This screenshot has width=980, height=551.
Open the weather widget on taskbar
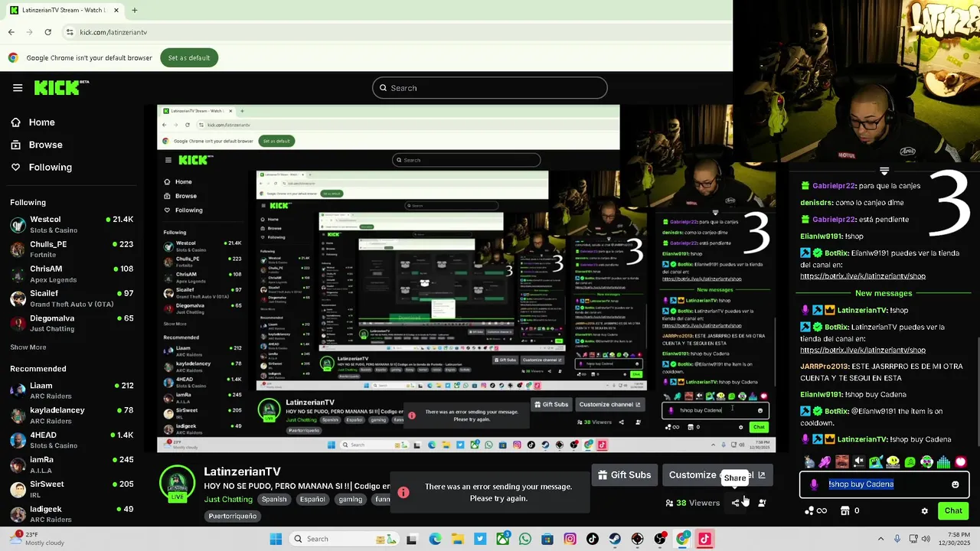coord(38,539)
